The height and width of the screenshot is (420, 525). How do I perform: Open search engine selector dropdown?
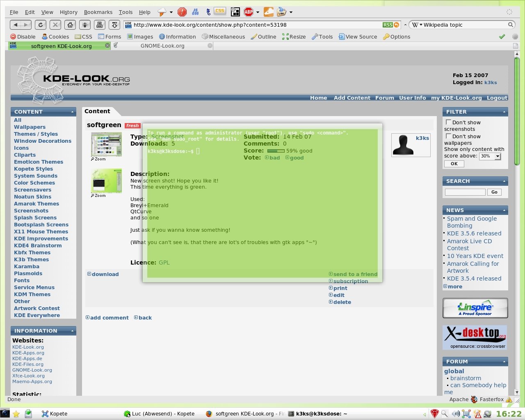(x=416, y=25)
